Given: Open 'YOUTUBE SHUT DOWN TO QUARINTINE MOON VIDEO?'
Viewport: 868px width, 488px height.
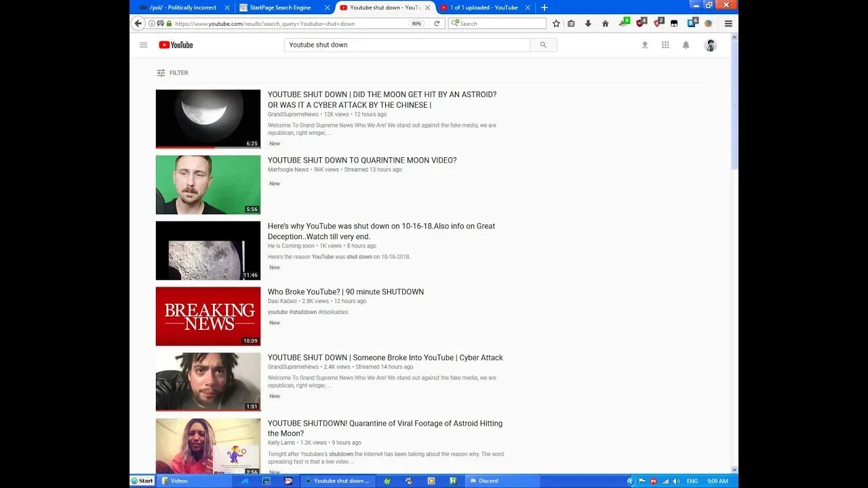Looking at the screenshot, I should [x=362, y=161].
